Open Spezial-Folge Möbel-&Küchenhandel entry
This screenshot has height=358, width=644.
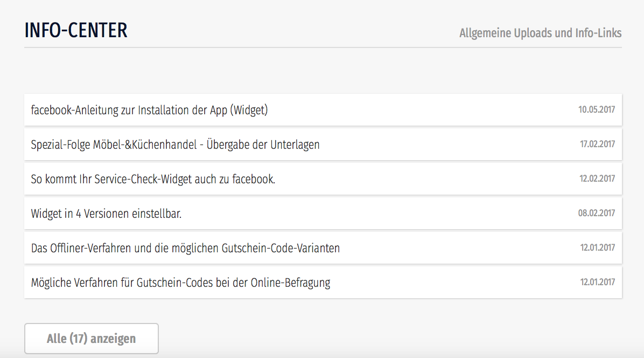pos(175,144)
